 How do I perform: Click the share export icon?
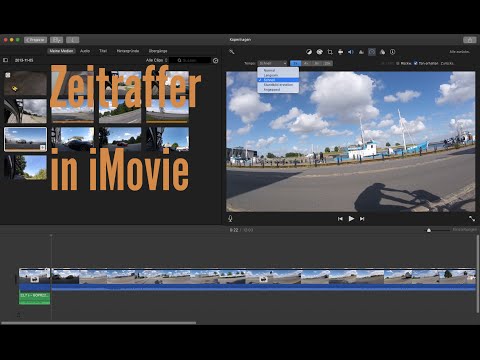(x=470, y=40)
